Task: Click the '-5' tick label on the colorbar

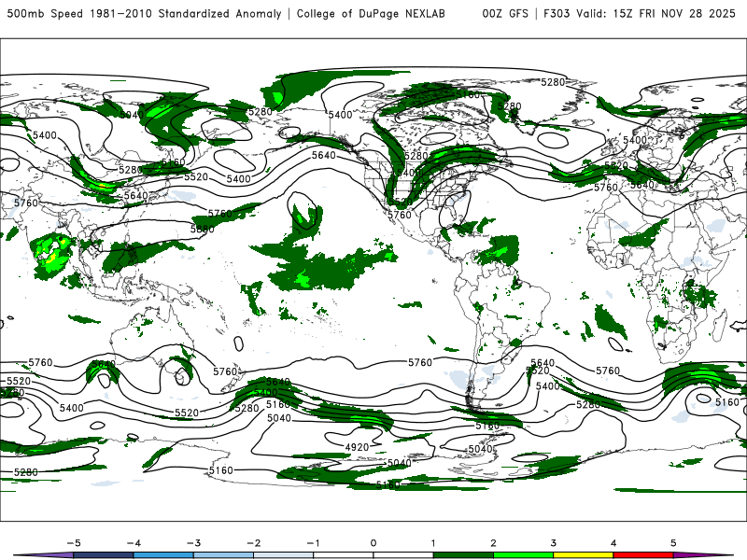Action: point(74,543)
